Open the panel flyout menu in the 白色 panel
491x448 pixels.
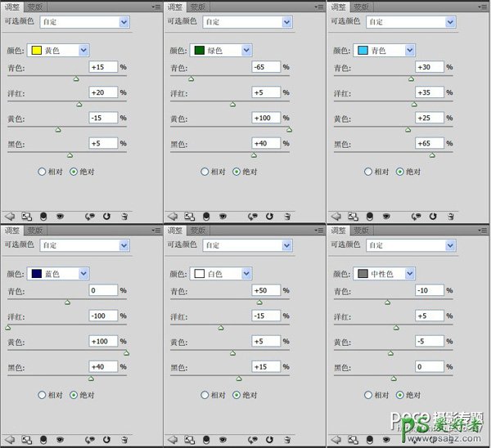[x=319, y=231]
